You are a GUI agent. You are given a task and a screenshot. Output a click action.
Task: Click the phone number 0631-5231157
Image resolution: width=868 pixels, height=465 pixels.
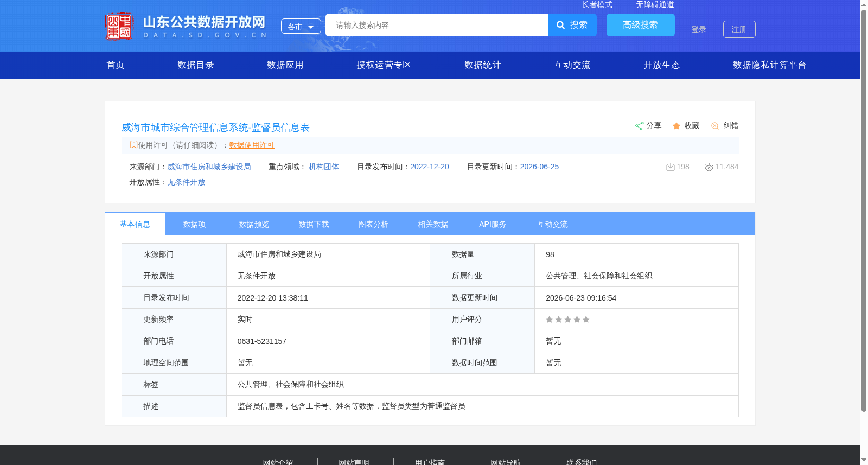[262, 341]
